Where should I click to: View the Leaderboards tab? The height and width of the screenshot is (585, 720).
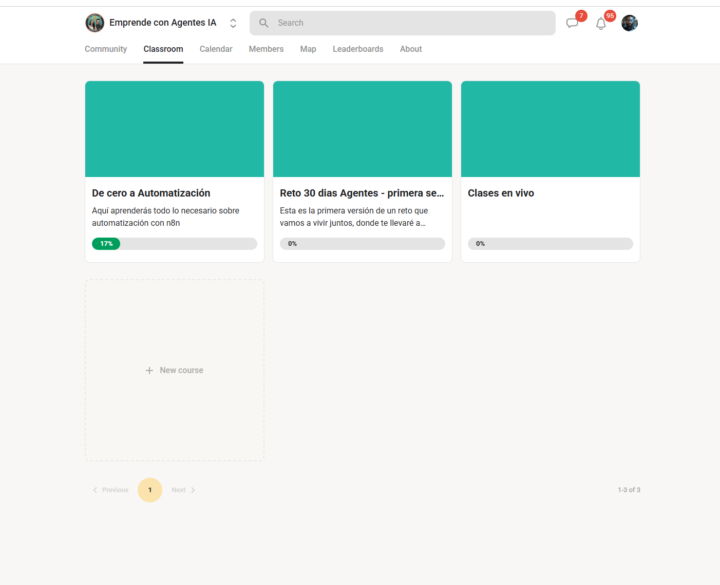[x=358, y=49]
